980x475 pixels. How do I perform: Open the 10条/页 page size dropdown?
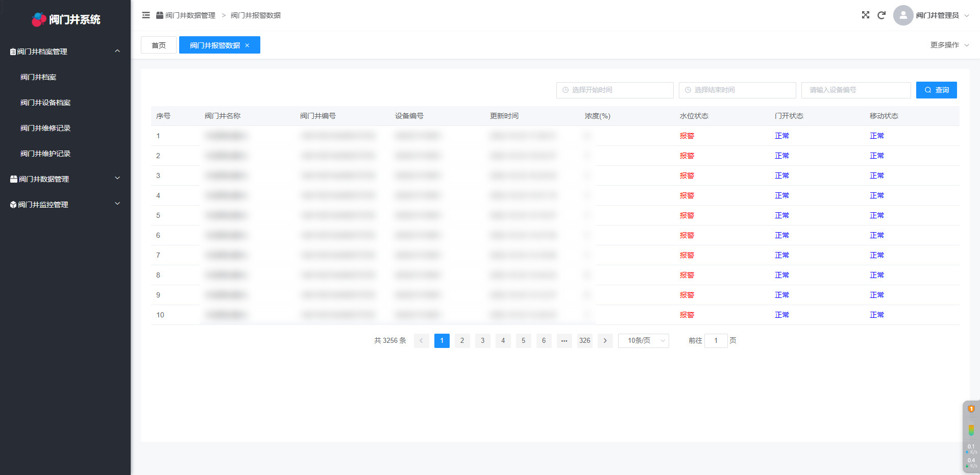click(x=643, y=341)
